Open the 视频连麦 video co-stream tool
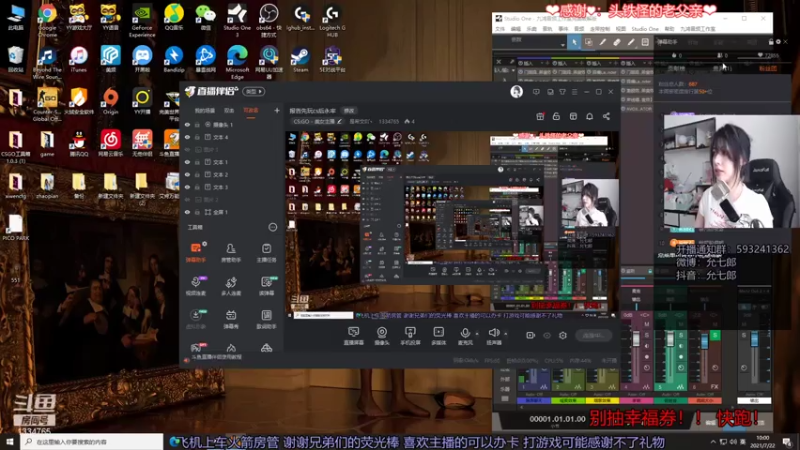The image size is (800, 450). [x=196, y=286]
